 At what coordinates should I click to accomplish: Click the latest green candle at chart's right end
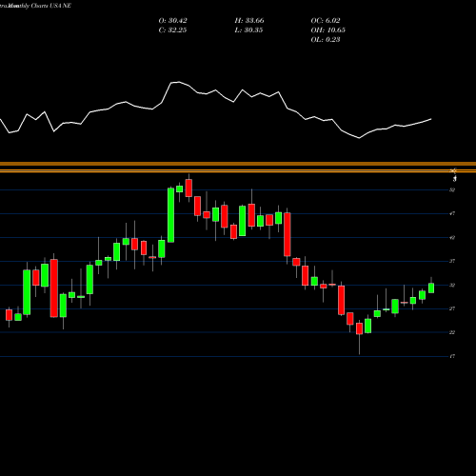pyautogui.click(x=431, y=288)
